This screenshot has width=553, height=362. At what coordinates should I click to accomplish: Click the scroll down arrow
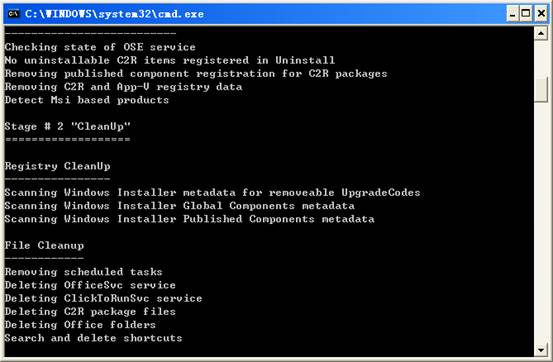pyautogui.click(x=541, y=350)
